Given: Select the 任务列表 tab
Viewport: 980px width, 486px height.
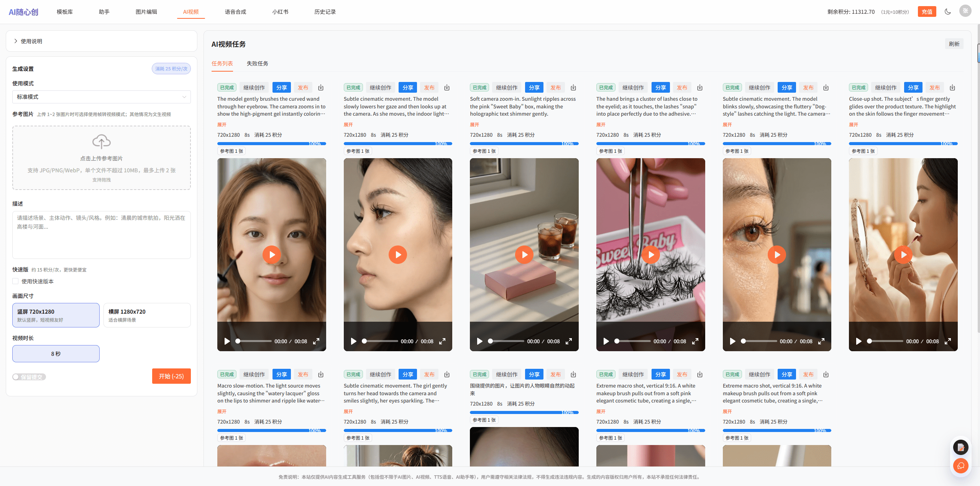Looking at the screenshot, I should (222, 64).
